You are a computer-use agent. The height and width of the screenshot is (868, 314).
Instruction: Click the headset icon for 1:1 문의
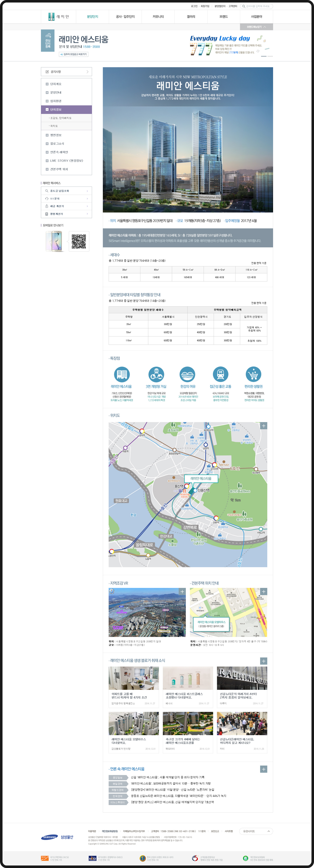47,198
